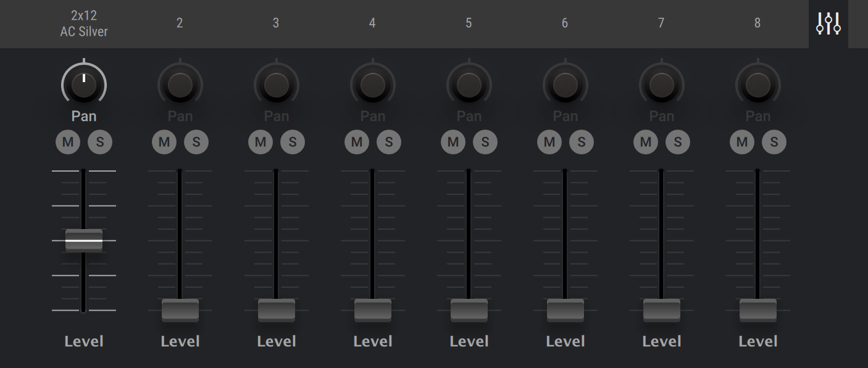This screenshot has height=368, width=868.
Task: Select the 2x12 AC Silver channel tab
Action: [x=84, y=24]
